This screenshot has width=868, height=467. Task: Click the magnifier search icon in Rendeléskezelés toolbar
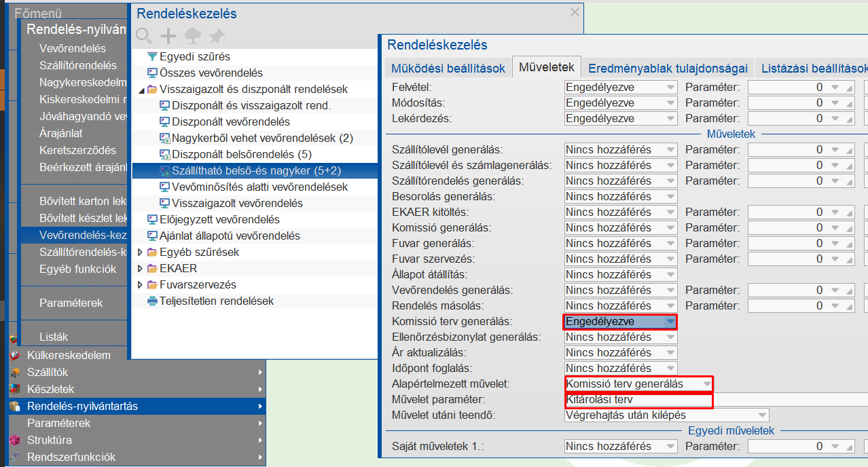coord(144,36)
